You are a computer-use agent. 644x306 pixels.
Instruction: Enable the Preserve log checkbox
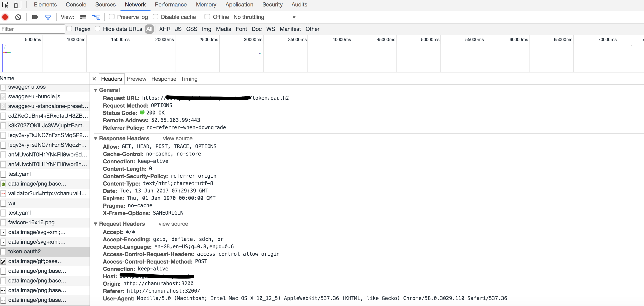pos(112,17)
